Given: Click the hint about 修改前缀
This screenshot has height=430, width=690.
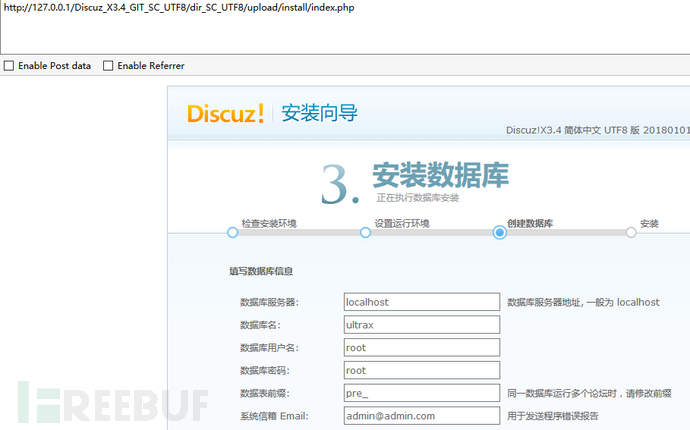Looking at the screenshot, I should [589, 393].
